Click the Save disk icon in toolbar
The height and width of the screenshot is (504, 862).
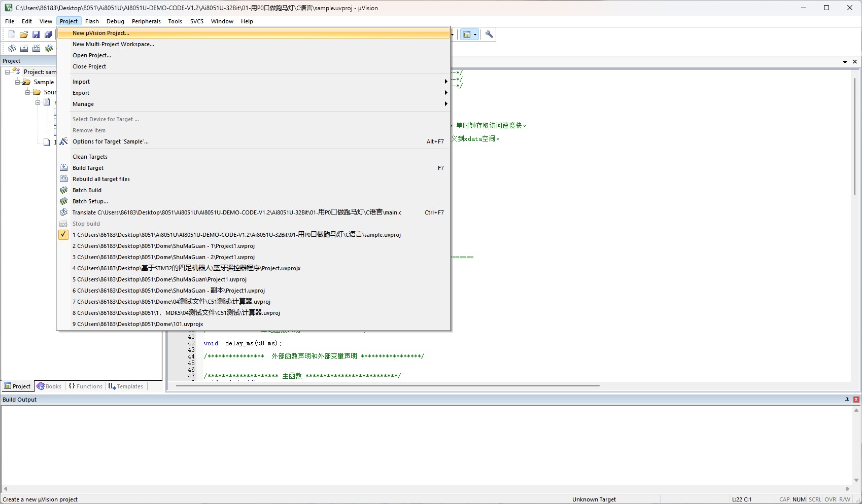36,34
